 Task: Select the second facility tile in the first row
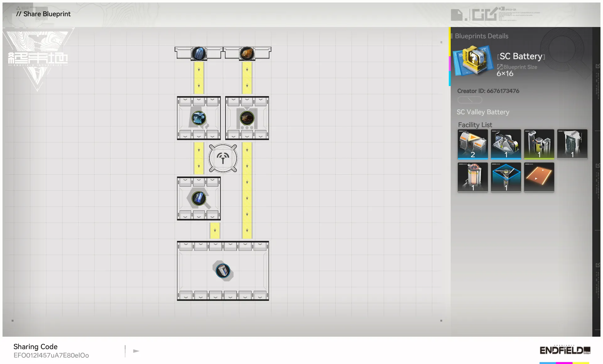tap(506, 144)
